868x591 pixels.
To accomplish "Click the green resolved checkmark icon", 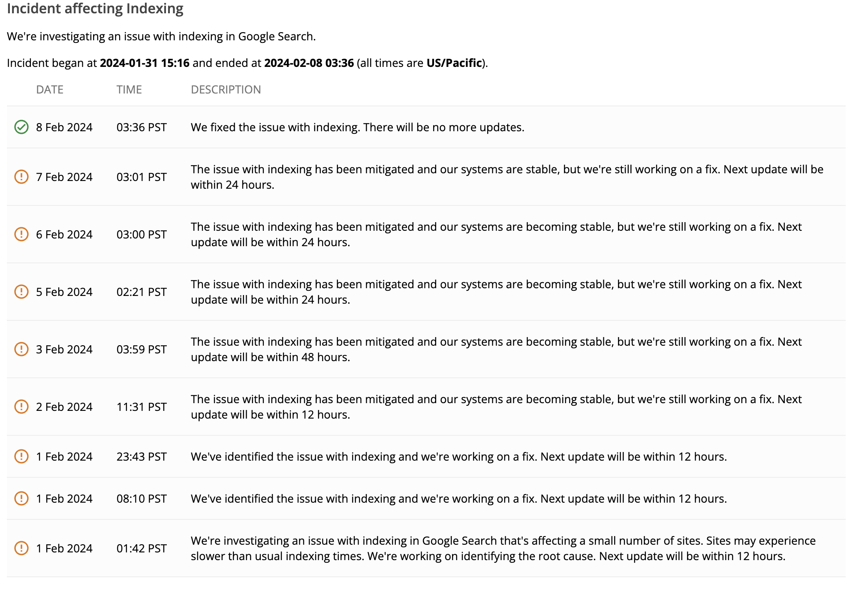I will [x=21, y=127].
